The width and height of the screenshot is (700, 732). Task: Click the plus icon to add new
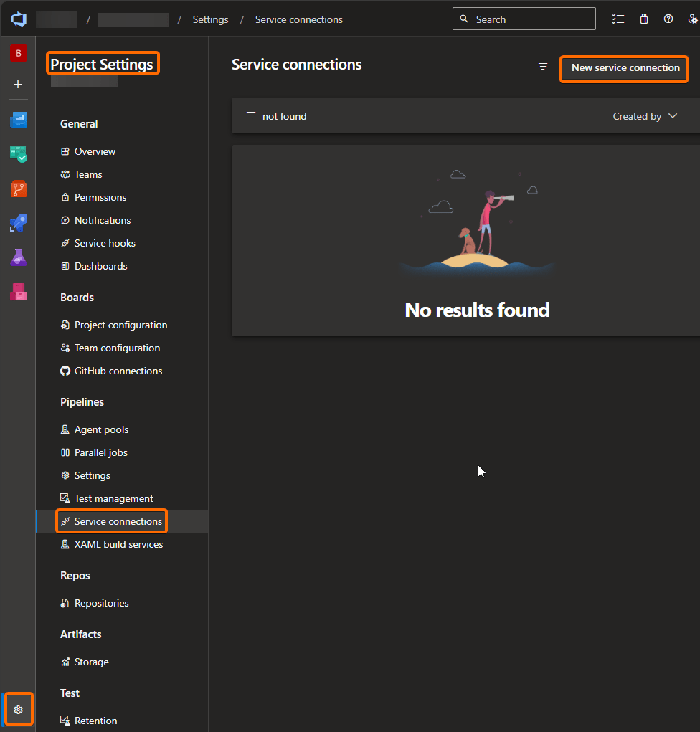(x=18, y=85)
